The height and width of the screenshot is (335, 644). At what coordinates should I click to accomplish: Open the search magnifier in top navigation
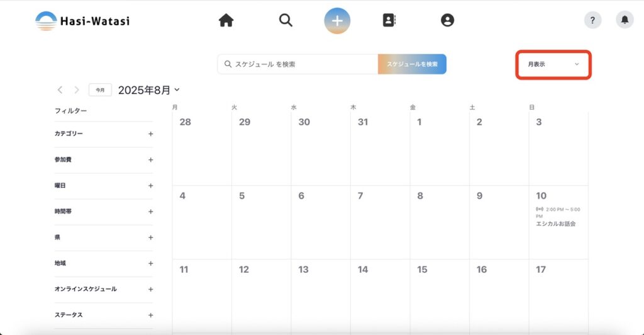coord(286,21)
